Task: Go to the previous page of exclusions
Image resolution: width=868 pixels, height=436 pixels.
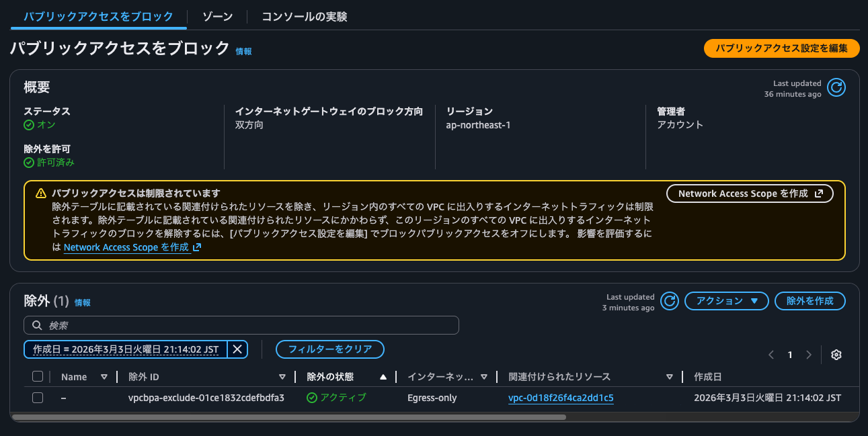Action: coord(771,354)
